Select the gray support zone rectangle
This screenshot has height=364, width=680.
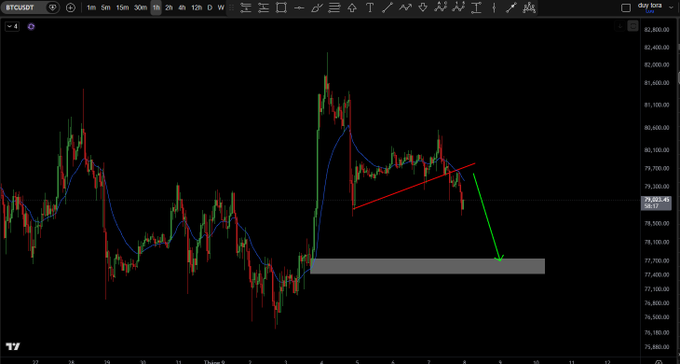pos(428,266)
